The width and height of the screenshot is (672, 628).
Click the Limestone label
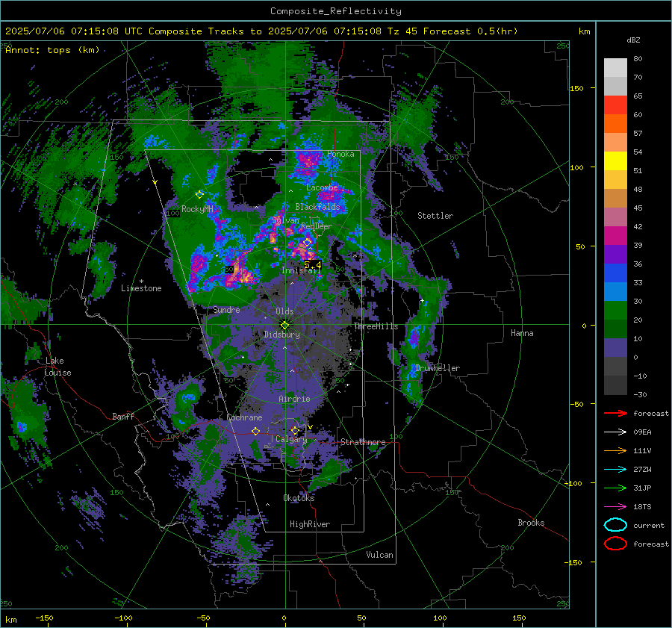pyautogui.click(x=141, y=288)
